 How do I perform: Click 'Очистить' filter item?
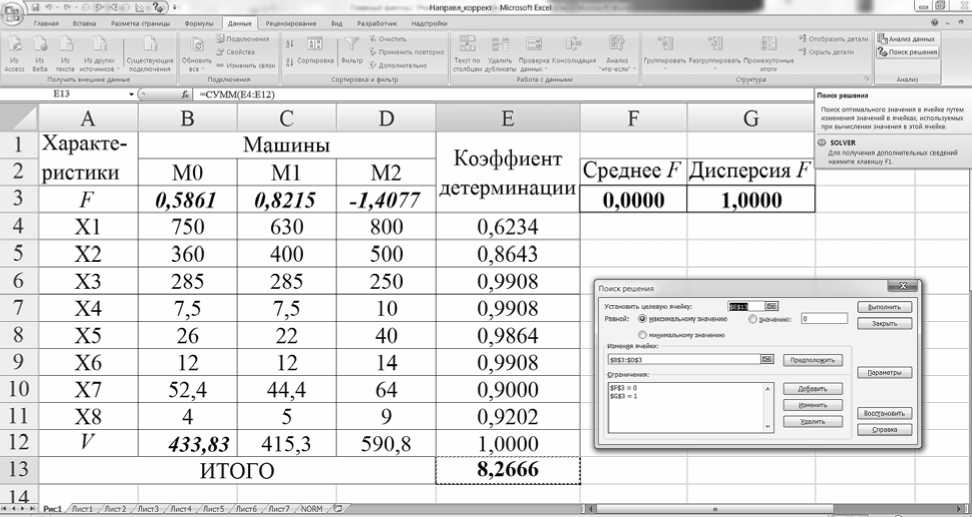pyautogui.click(x=387, y=38)
